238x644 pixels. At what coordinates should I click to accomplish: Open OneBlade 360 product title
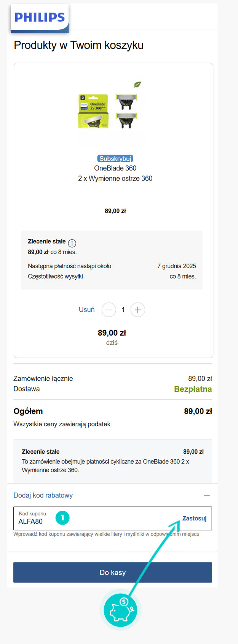pos(115,168)
